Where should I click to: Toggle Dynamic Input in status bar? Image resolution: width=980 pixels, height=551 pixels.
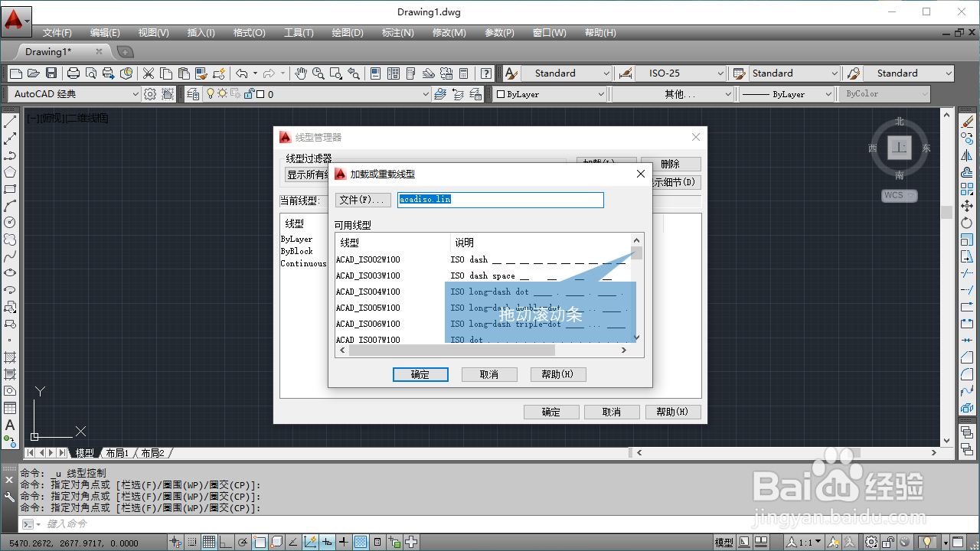click(327, 543)
